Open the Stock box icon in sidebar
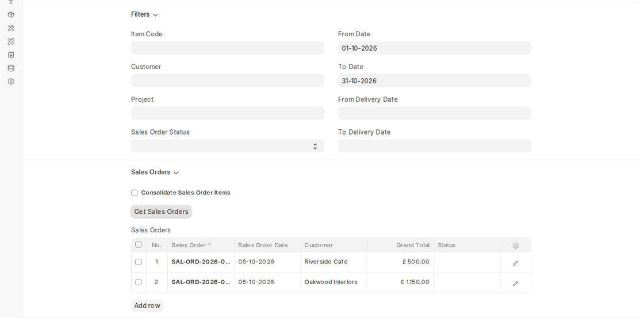Image resolution: width=644 pixels, height=318 pixels. coord(11,15)
